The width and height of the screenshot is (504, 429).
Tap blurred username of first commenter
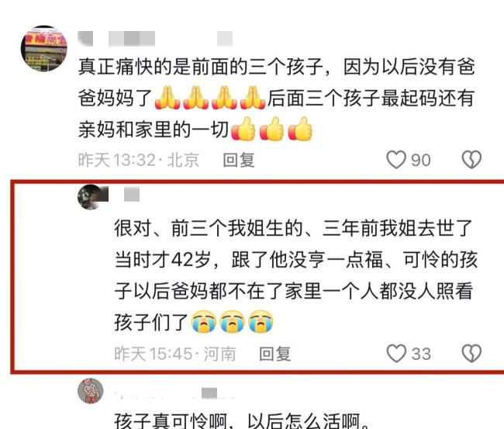(155, 39)
